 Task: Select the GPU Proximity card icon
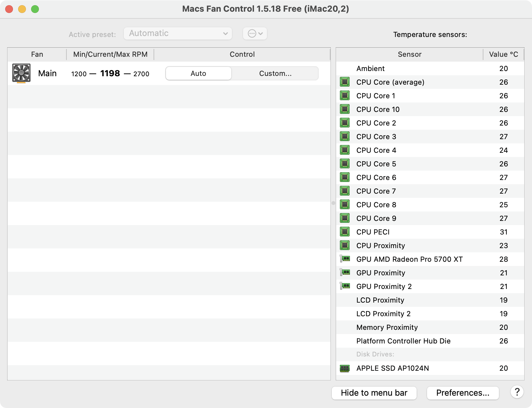tap(344, 272)
